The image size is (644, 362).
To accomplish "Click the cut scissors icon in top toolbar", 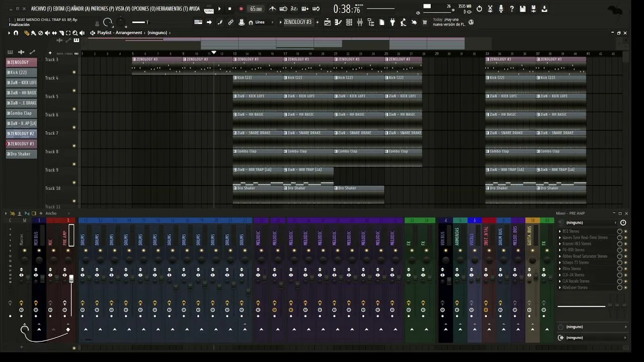I will click(490, 9).
